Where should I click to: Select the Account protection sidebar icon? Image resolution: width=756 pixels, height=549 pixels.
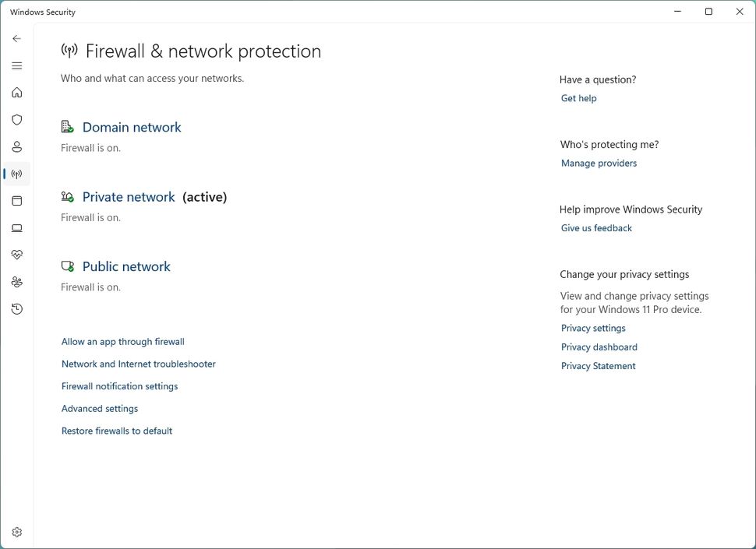coord(16,146)
